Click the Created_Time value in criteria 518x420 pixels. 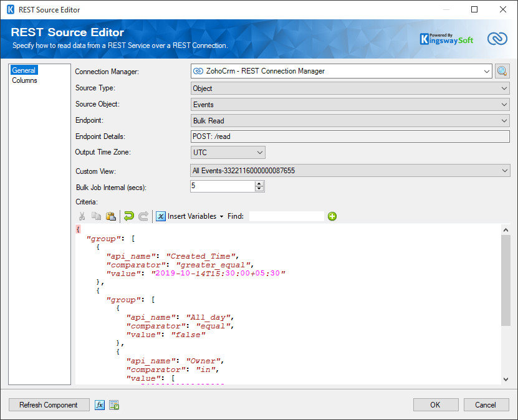click(201, 256)
